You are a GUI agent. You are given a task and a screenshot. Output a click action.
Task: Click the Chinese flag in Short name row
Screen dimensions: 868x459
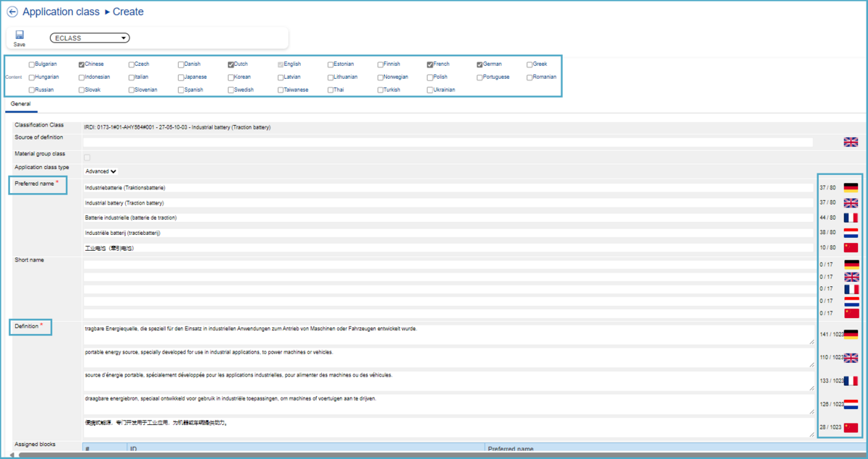click(851, 313)
